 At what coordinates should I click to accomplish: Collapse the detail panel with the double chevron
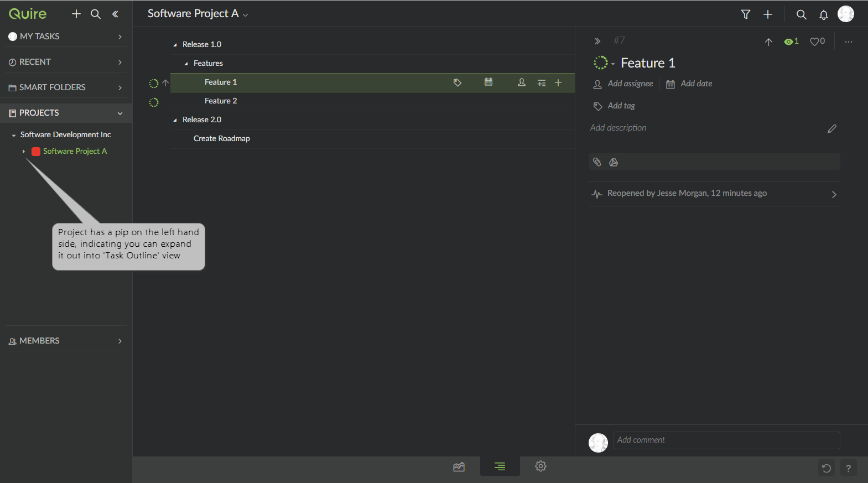pyautogui.click(x=597, y=41)
